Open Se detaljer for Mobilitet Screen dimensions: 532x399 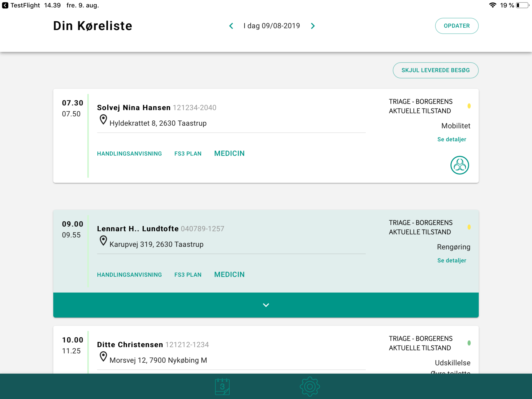click(x=451, y=139)
